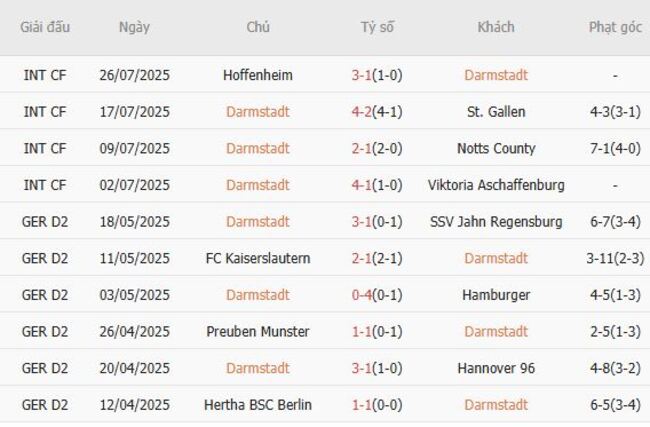The image size is (650, 427).
Task: Click the Hamburger away team name
Action: pos(495,295)
